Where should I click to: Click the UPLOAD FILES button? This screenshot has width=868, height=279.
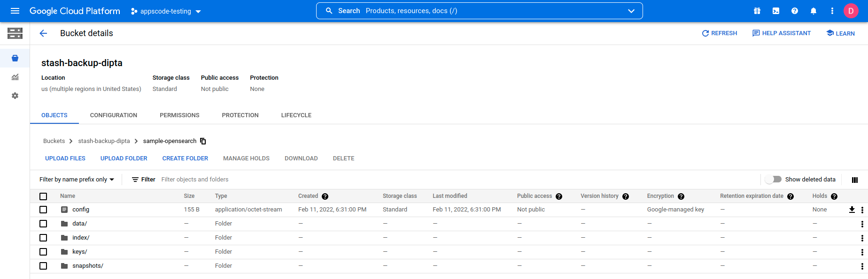click(x=65, y=158)
